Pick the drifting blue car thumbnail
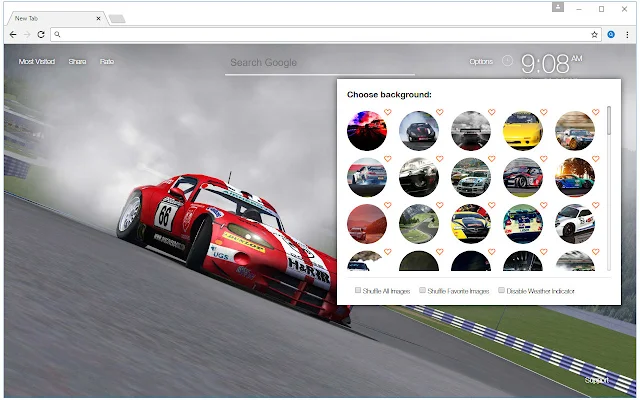Image resolution: width=640 pixels, height=400 pixels. click(367, 177)
